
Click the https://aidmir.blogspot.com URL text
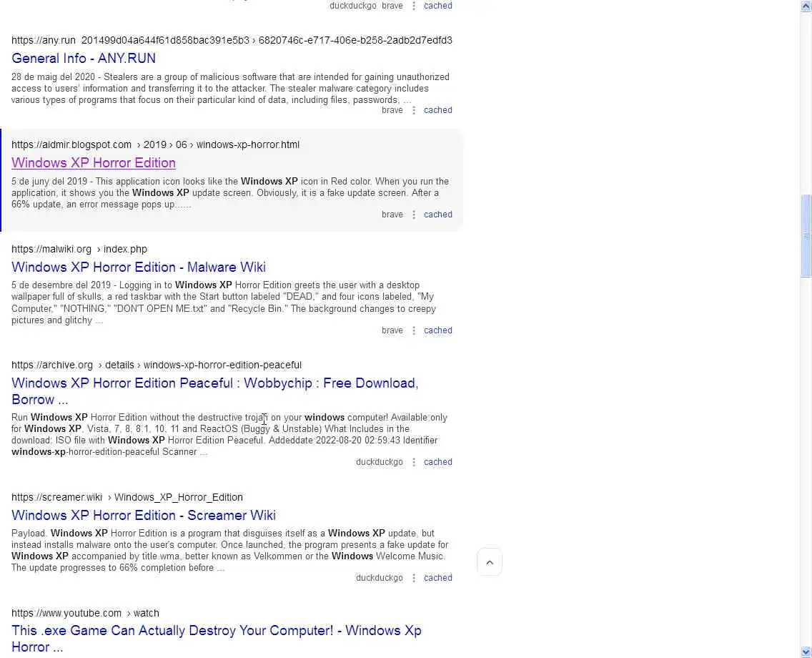coord(71,144)
